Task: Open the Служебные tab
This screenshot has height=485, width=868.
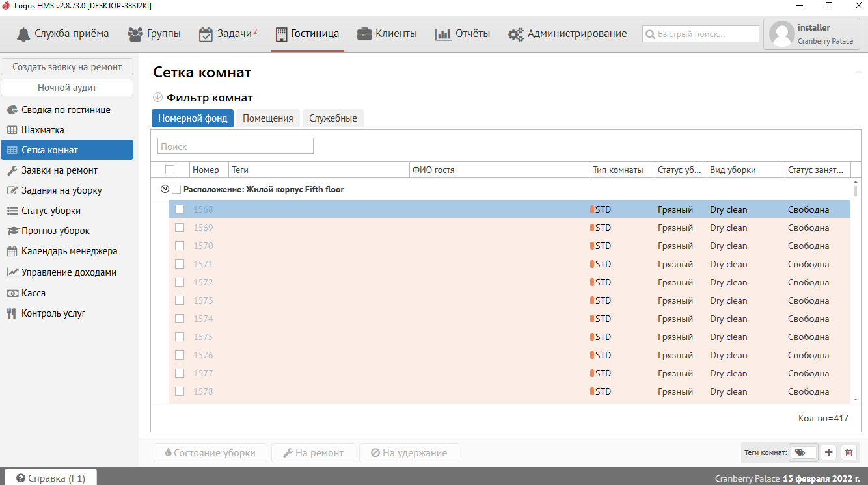Action: tap(332, 118)
